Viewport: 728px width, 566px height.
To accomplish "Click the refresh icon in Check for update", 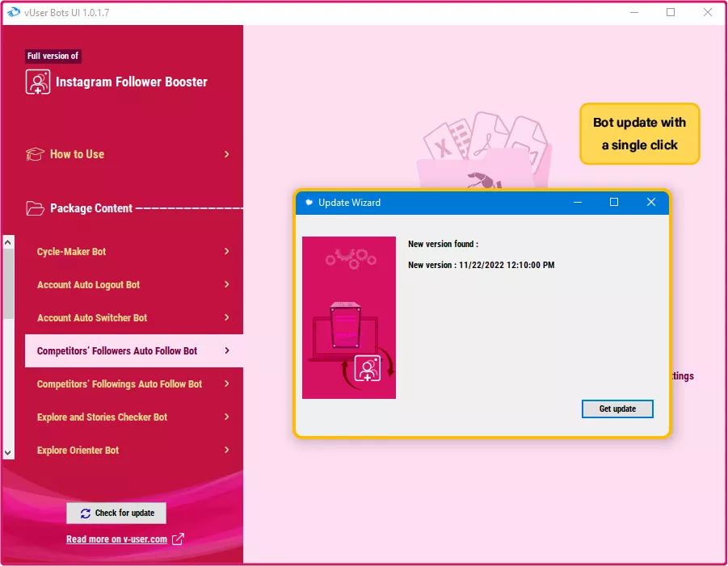I will pos(86,513).
